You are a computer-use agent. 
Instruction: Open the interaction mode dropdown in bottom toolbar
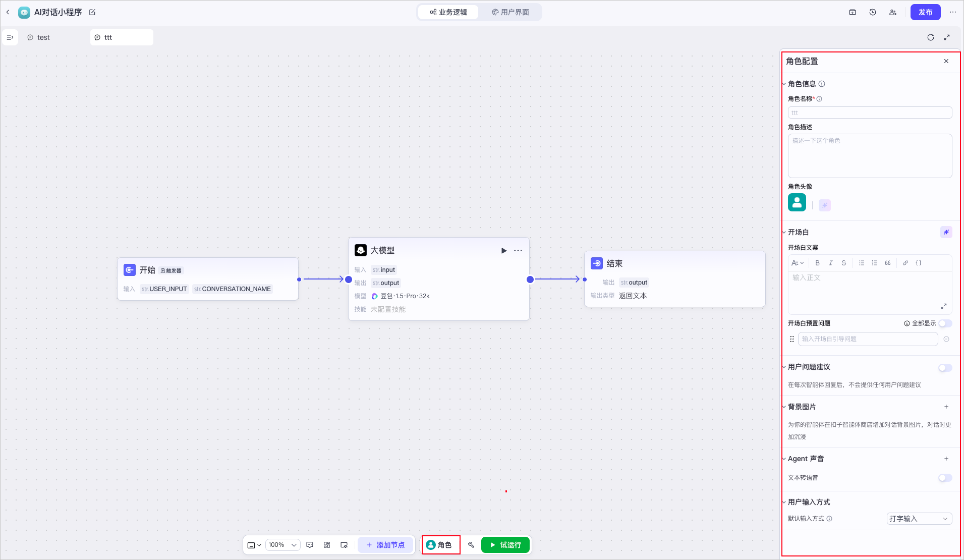tap(254, 545)
